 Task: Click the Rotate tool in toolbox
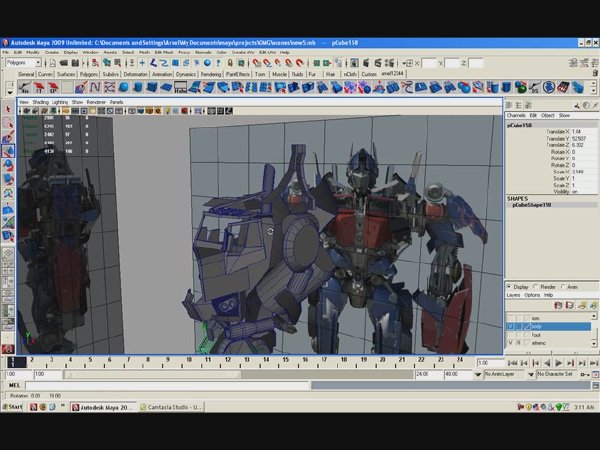[8, 165]
